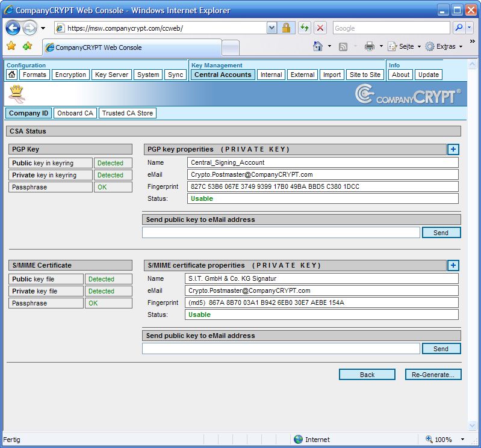The width and height of the screenshot is (481, 448).
Task: Click the Google search box
Action: click(391, 28)
